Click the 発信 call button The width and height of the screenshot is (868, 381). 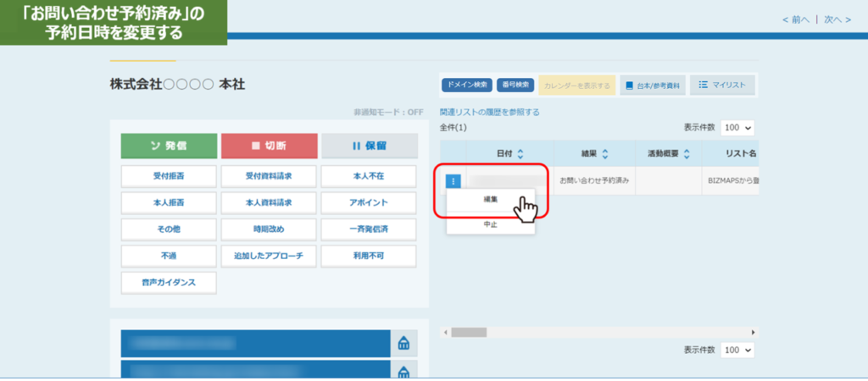pyautogui.click(x=169, y=146)
